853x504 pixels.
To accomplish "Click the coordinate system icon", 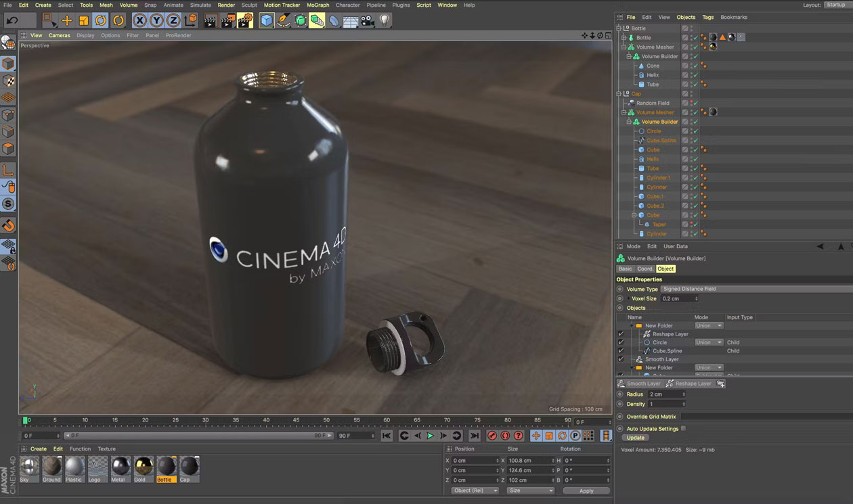I will pyautogui.click(x=191, y=20).
